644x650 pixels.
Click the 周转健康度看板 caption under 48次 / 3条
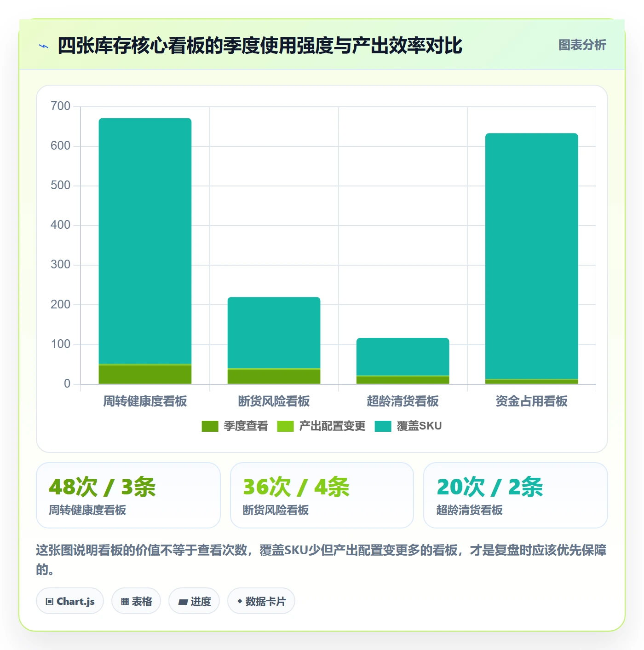point(87,510)
